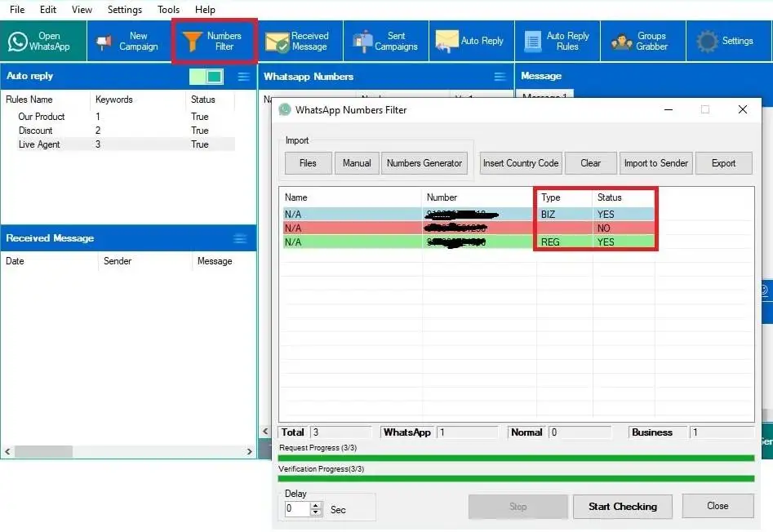
Task: Click the Start Checking button
Action: coord(623,507)
